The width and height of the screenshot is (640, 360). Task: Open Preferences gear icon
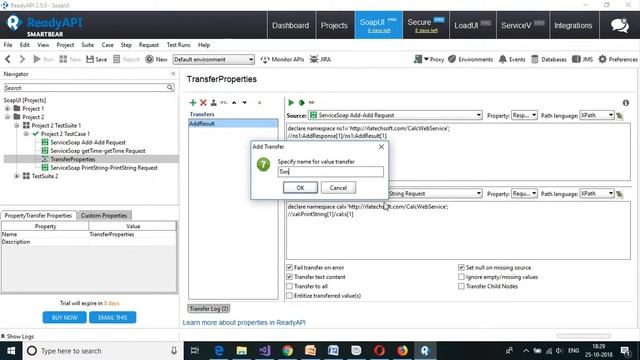click(x=618, y=59)
